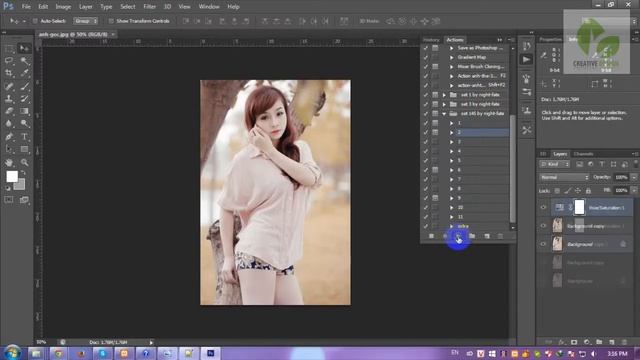This screenshot has width=640, height=360.
Task: Toggle checkmark for set 145 by night-fate
Action: click(426, 113)
